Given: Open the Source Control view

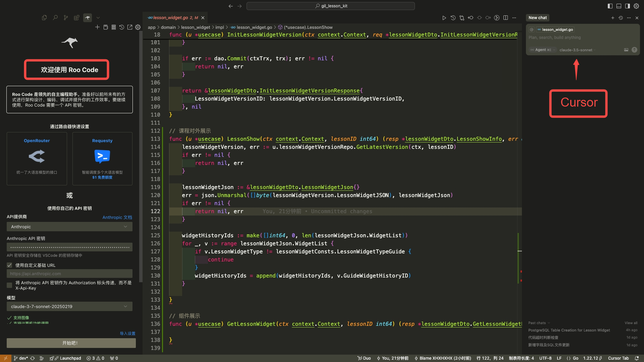Looking at the screenshot, I should click(x=66, y=18).
